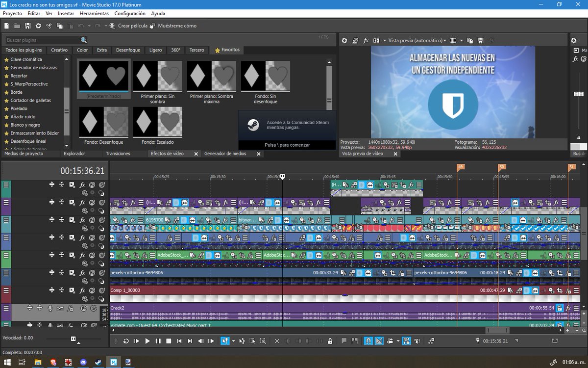Expand auto ripple dropdown arrow
Viewport: 588px width, 368px height.
tap(398, 341)
